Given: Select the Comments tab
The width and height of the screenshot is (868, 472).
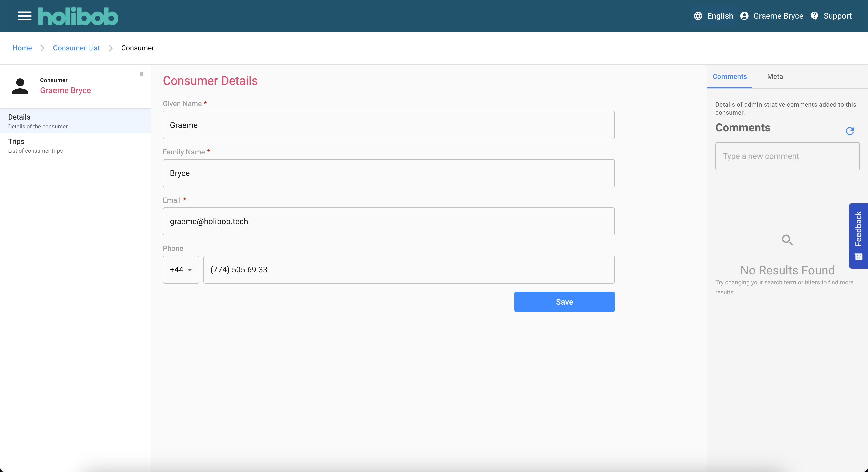Looking at the screenshot, I should click(x=730, y=77).
